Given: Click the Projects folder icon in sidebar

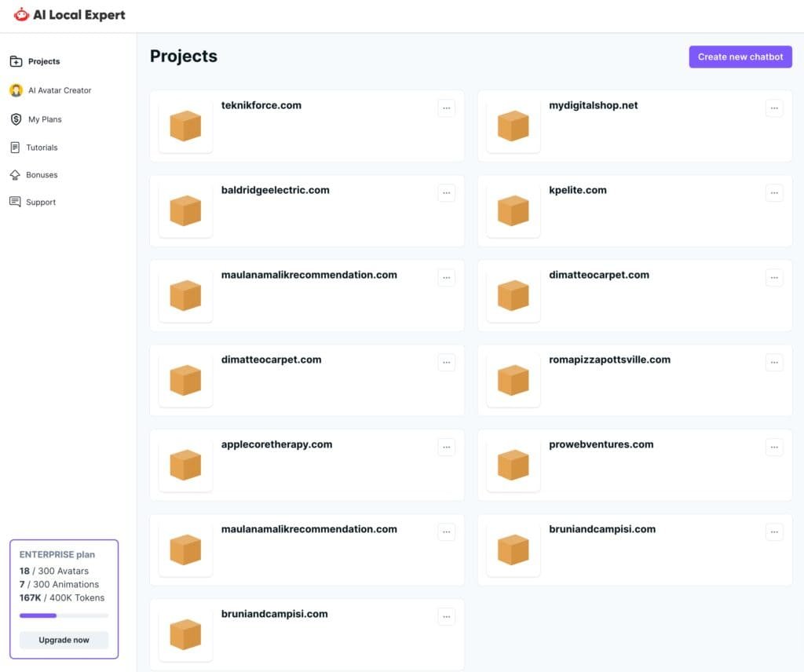Looking at the screenshot, I should pos(16,61).
